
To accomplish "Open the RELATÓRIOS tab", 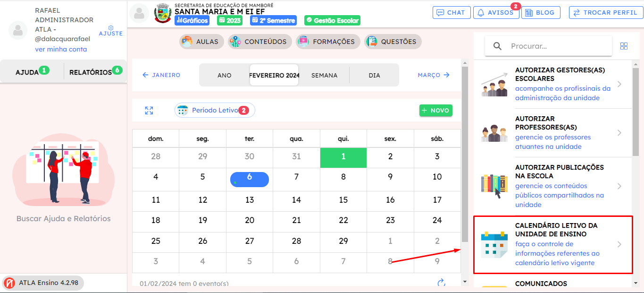I will tap(96, 72).
